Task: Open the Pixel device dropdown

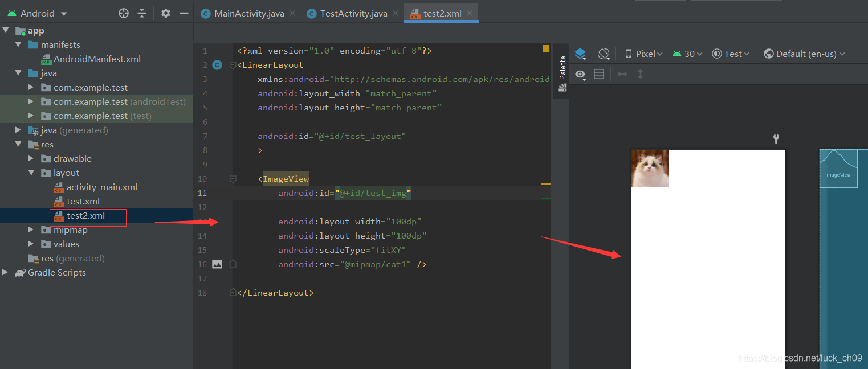Action: tap(644, 54)
